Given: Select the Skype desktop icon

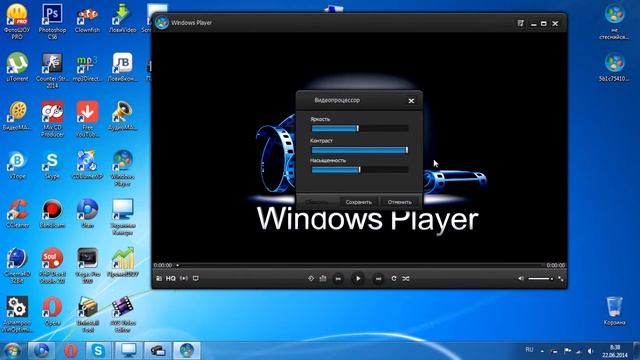Looking at the screenshot, I should point(52,165).
